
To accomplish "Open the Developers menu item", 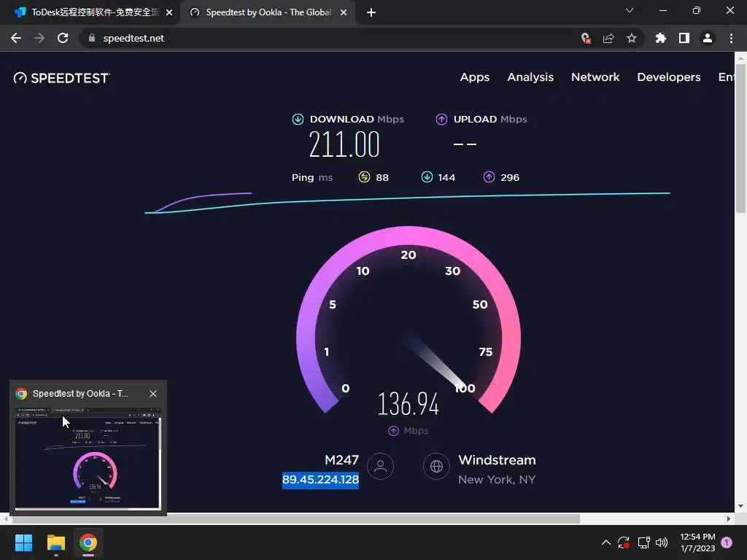I will (669, 77).
